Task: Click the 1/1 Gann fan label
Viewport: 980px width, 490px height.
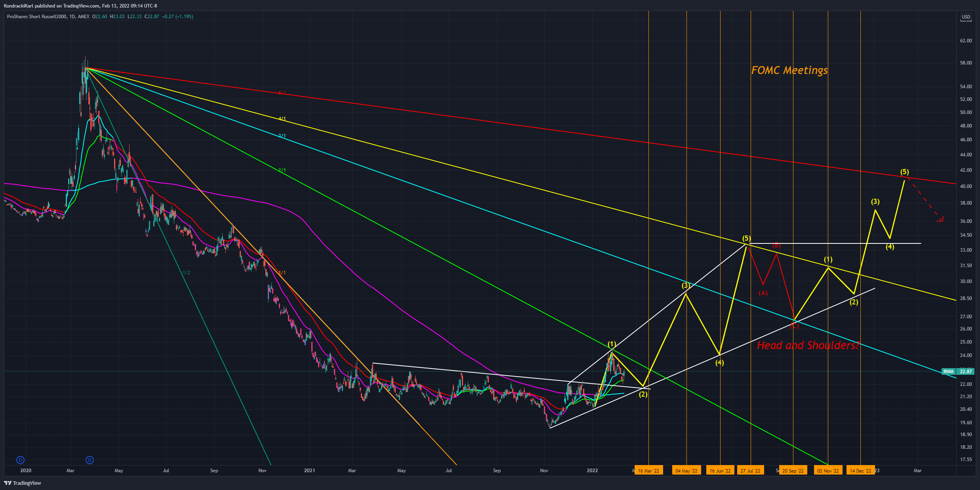Action: click(x=282, y=273)
